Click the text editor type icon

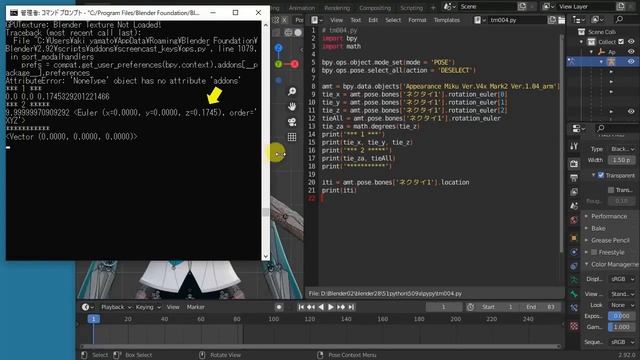pyautogui.click(x=317, y=20)
